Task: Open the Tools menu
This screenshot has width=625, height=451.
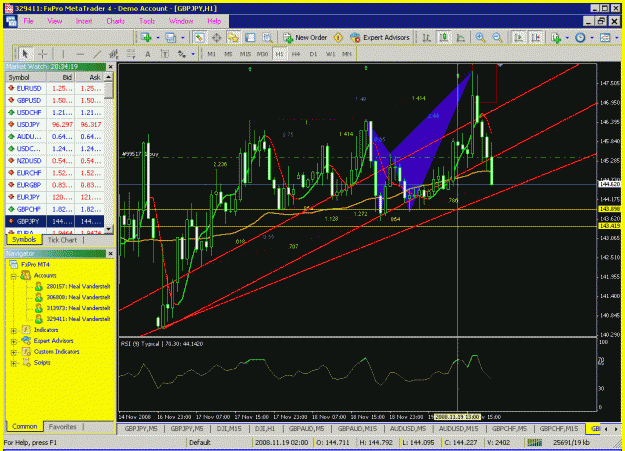Action: click(x=147, y=21)
